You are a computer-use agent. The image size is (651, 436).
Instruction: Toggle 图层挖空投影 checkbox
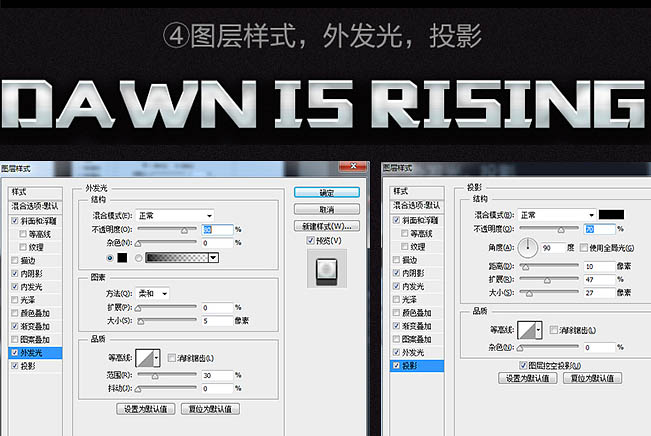(x=523, y=365)
